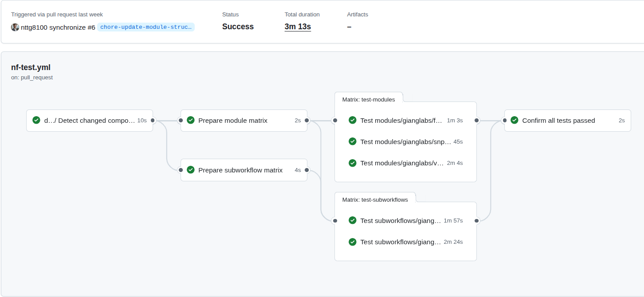Open the 2m 24s subworkflows test job
The image size is (644, 297).
(405, 242)
